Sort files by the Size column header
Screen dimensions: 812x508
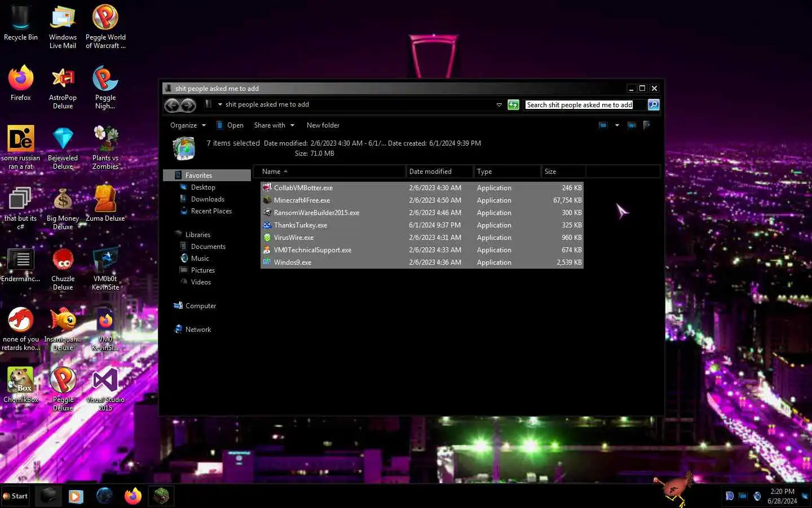click(563, 172)
